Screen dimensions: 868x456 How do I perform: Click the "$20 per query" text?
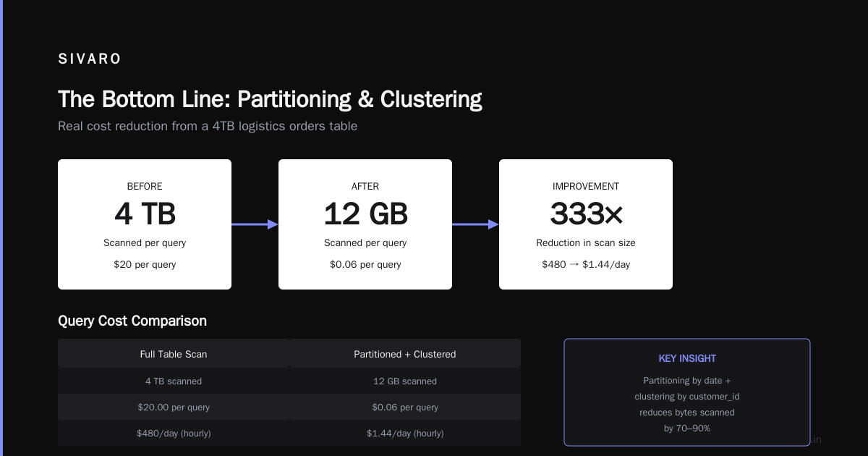pos(145,264)
